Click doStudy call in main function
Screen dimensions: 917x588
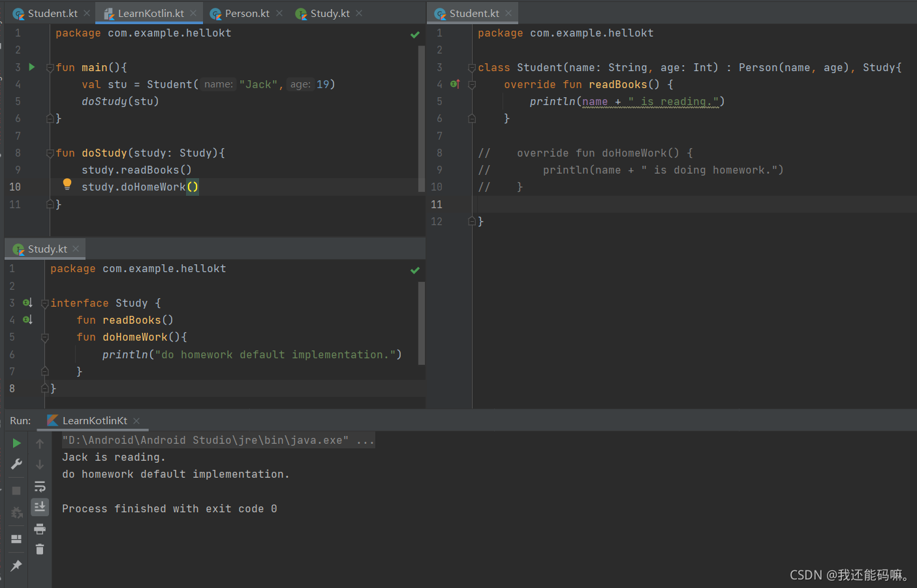(x=120, y=101)
